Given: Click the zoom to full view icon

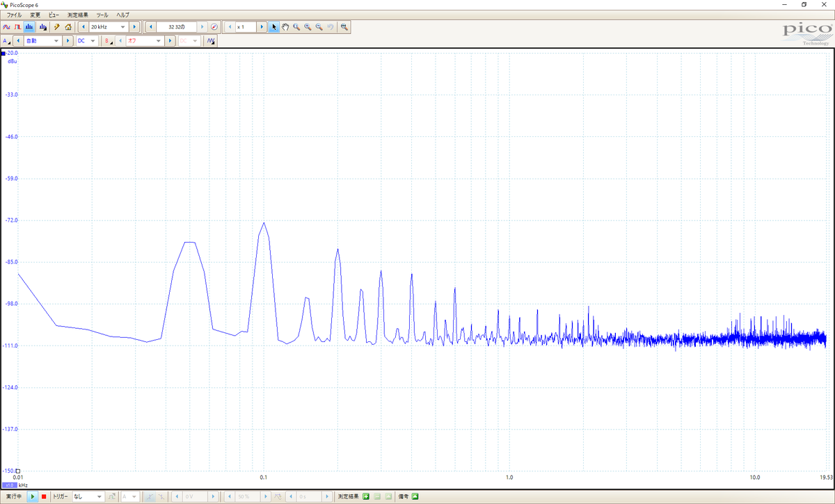Looking at the screenshot, I should pos(344,26).
